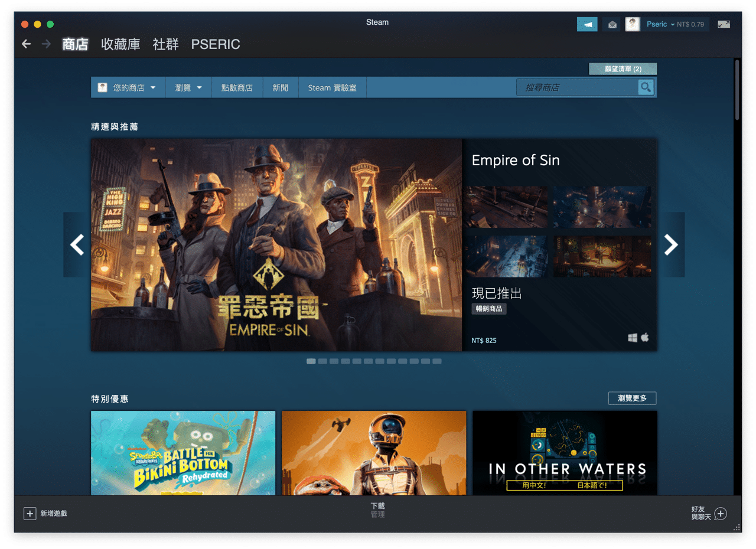This screenshot has height=549, width=756.
Task: Open the 收藏庫 library tab
Action: (120, 44)
